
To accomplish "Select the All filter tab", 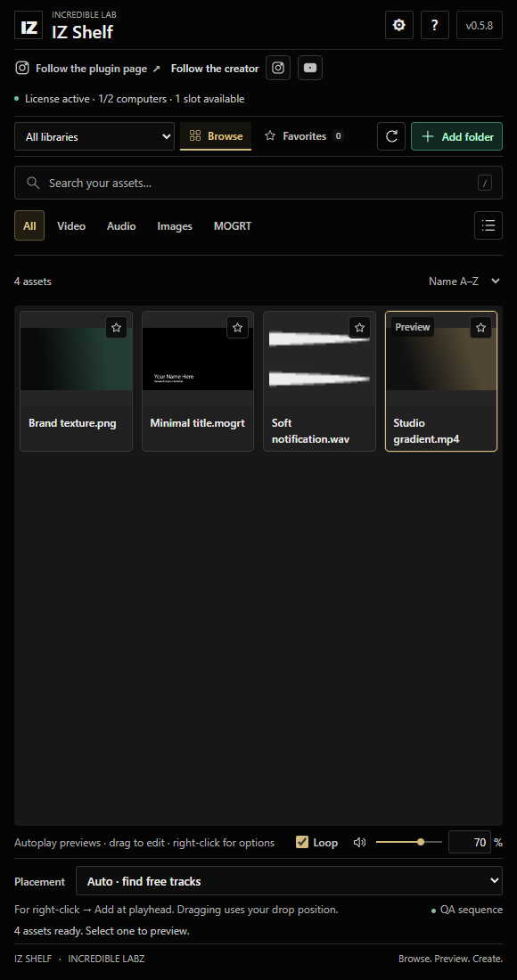I will click(29, 225).
